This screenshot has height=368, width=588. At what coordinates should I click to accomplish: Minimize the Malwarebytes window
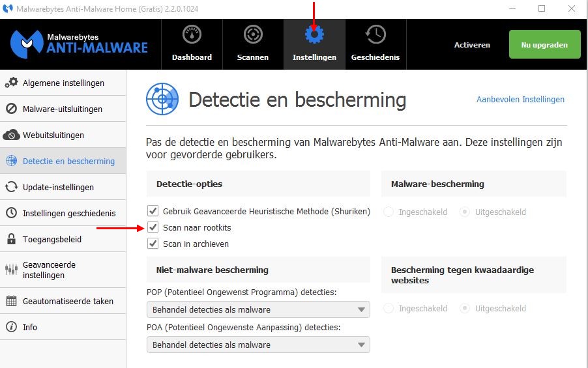coord(512,8)
